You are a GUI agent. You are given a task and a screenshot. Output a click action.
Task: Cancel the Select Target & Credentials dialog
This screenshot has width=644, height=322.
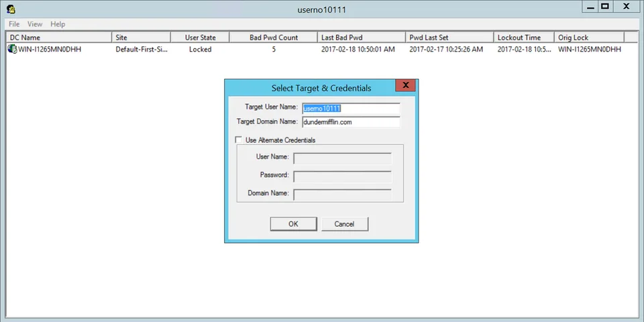344,224
